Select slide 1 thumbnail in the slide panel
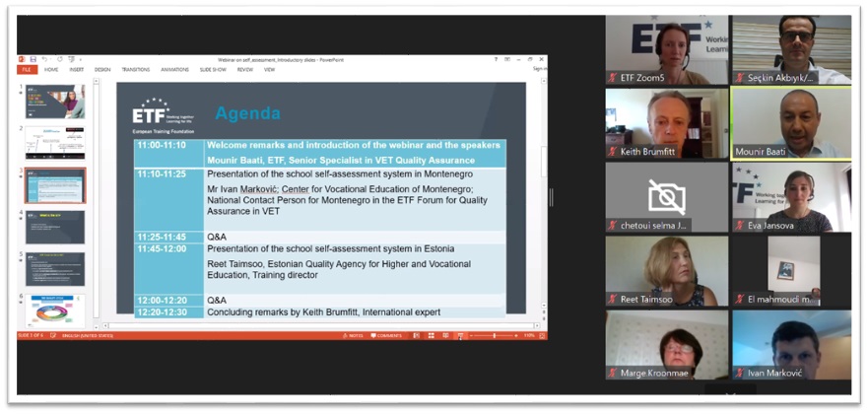This screenshot has height=414, width=868. click(55, 102)
